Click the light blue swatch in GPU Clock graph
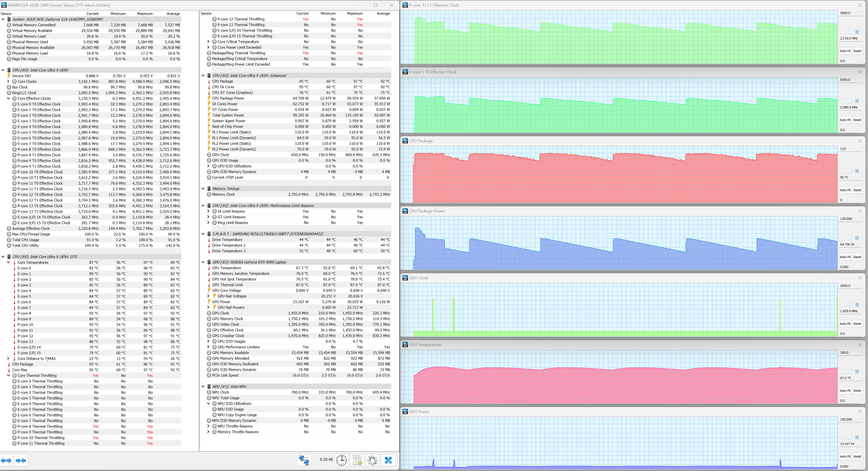 850,305
